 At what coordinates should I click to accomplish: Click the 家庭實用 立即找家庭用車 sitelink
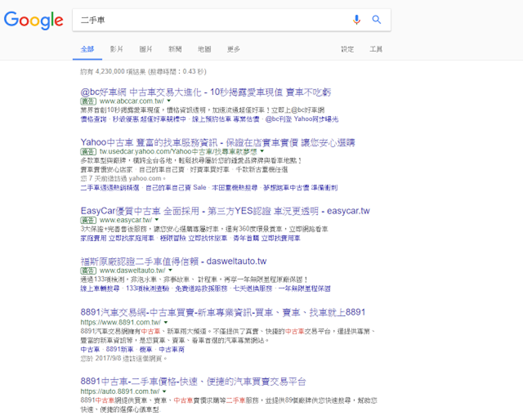coord(117,238)
